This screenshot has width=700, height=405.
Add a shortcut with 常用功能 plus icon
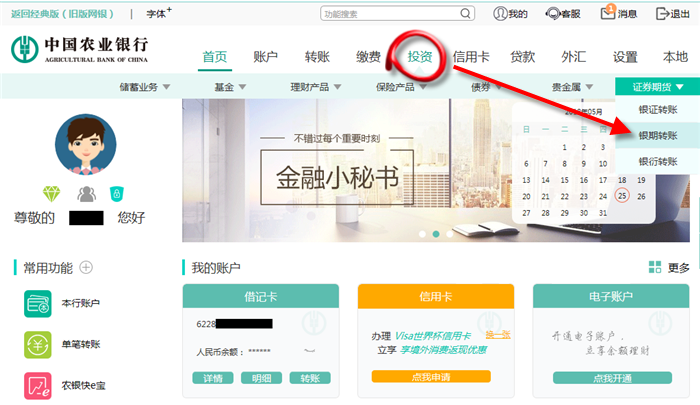point(86,267)
